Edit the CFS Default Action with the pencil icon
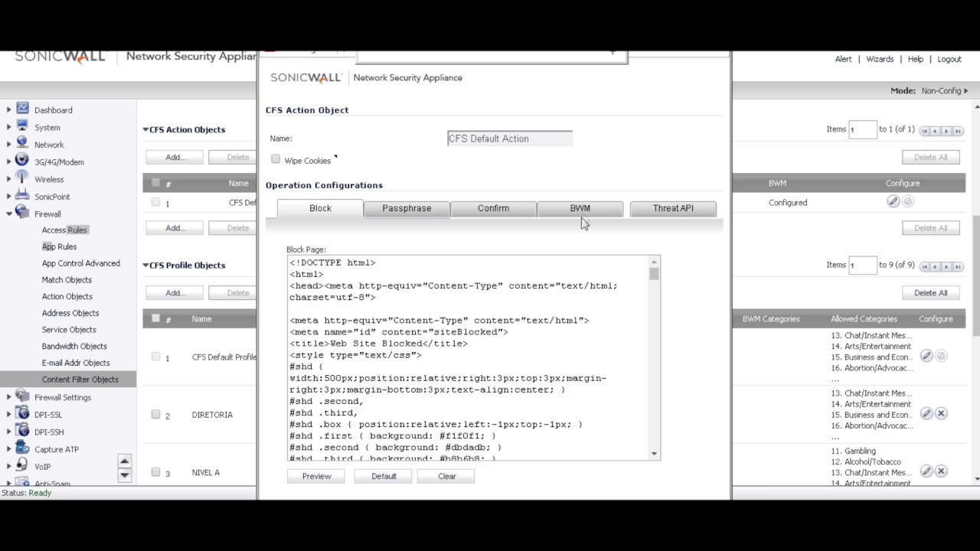This screenshot has width=980, height=551. [x=893, y=202]
